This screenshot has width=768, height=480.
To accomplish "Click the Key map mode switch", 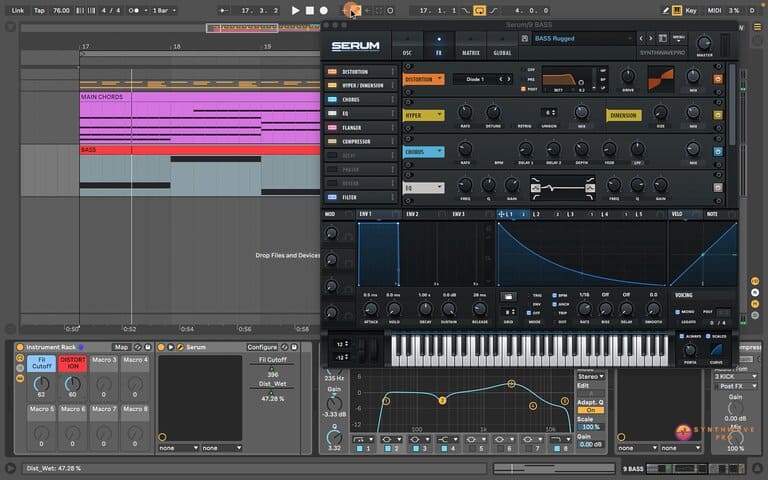I will coord(691,10).
